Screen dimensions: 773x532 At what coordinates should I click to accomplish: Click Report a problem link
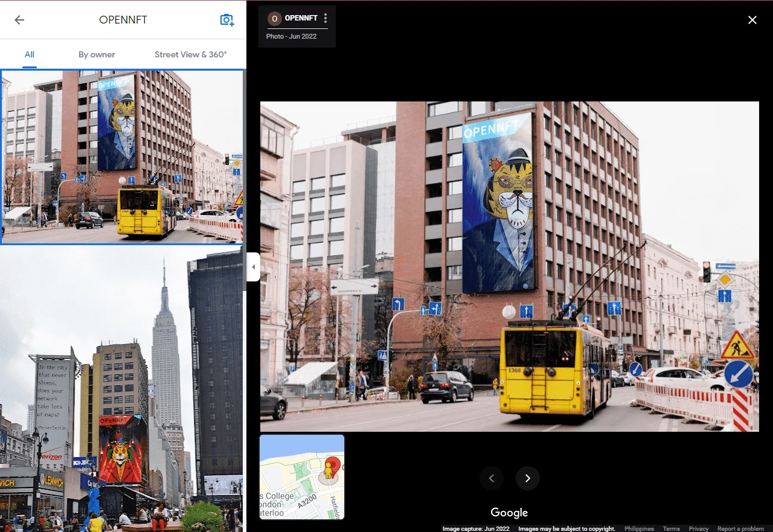740,528
